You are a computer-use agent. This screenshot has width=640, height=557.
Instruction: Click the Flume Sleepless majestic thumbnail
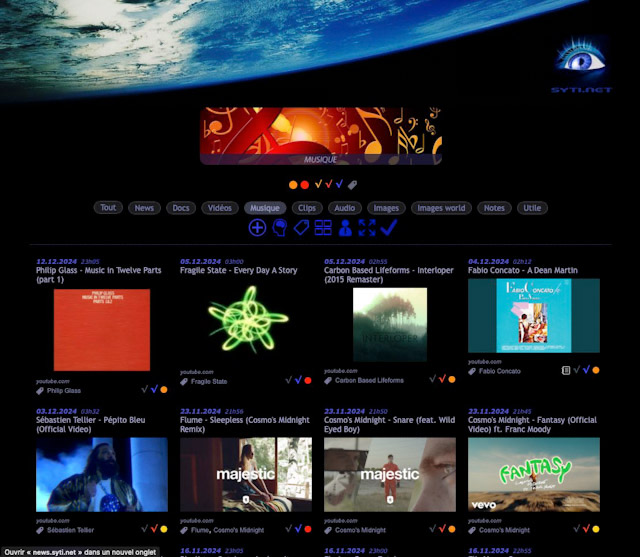coord(246,475)
